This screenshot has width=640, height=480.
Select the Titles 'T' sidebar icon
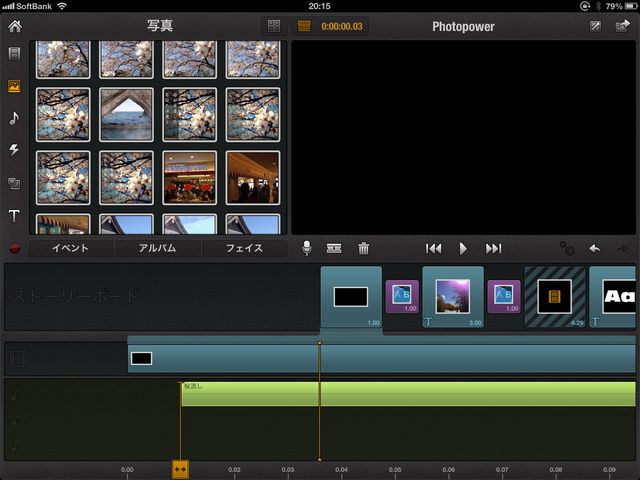click(14, 216)
